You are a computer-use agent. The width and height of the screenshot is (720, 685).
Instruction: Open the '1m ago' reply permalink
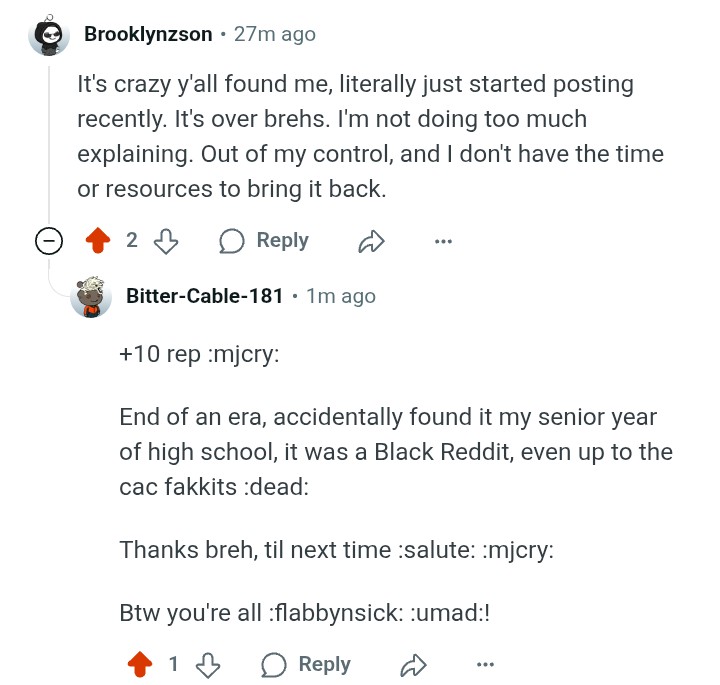tap(341, 297)
